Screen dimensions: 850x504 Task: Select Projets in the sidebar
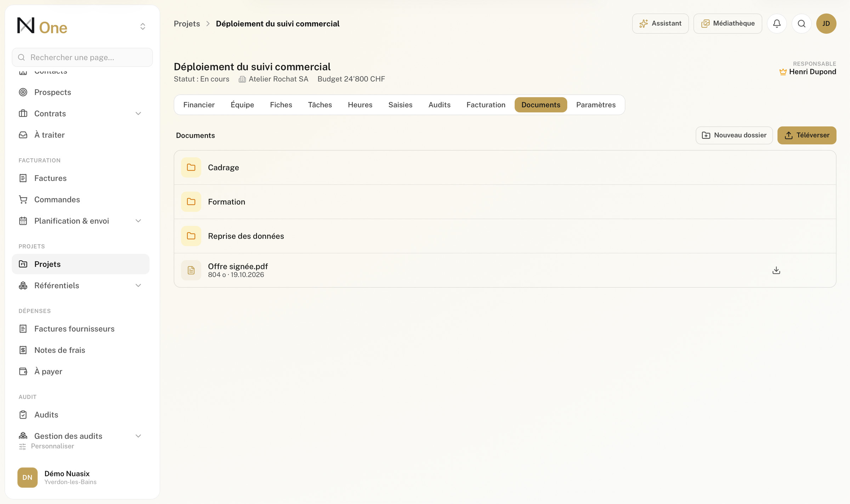point(80,264)
